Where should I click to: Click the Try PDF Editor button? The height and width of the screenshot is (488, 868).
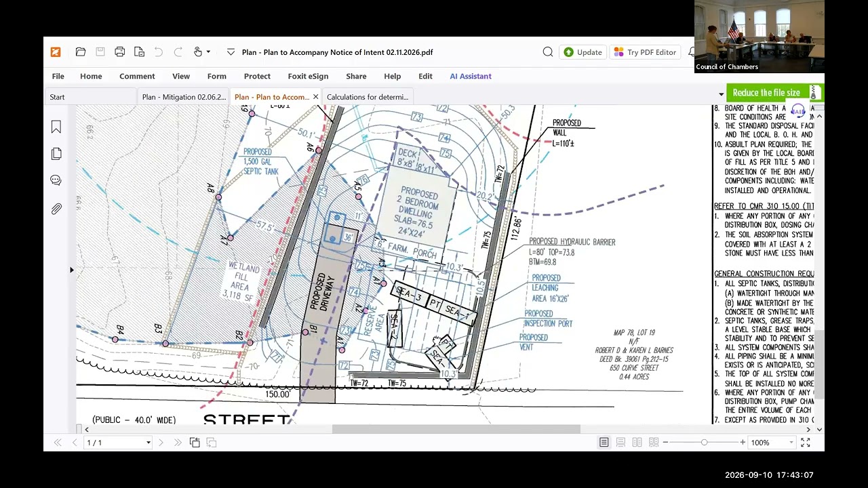645,52
